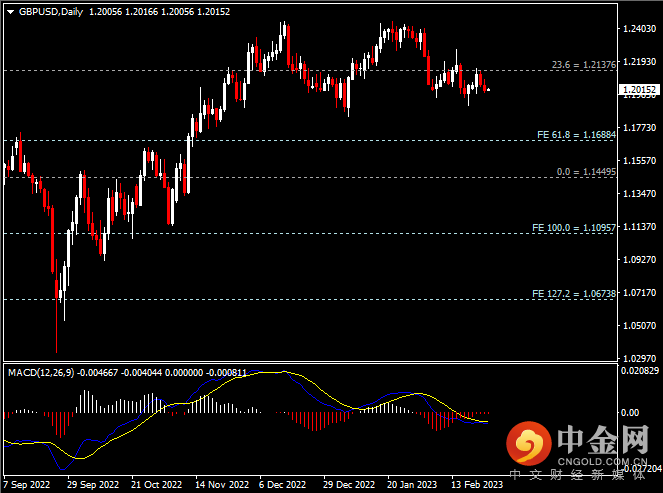Image resolution: width=663 pixels, height=493 pixels.
Task: Select the 6 Dec 2022 date marker
Action: click(x=281, y=482)
